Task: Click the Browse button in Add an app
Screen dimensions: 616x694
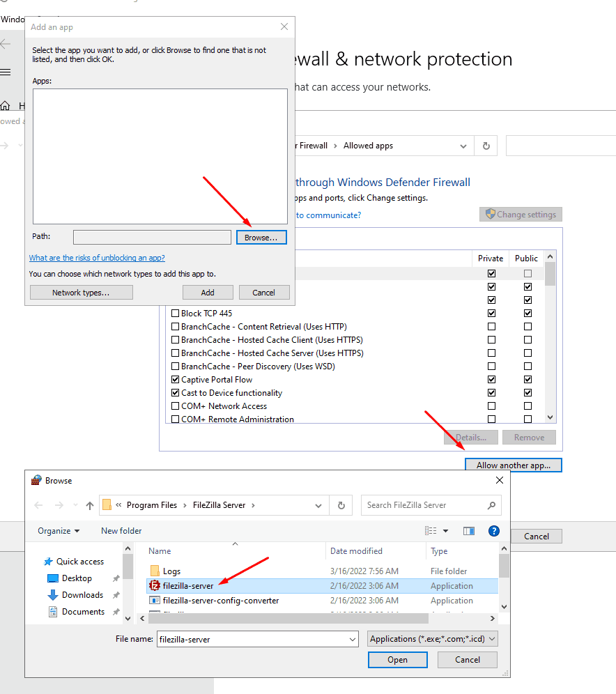Action: coord(261,237)
